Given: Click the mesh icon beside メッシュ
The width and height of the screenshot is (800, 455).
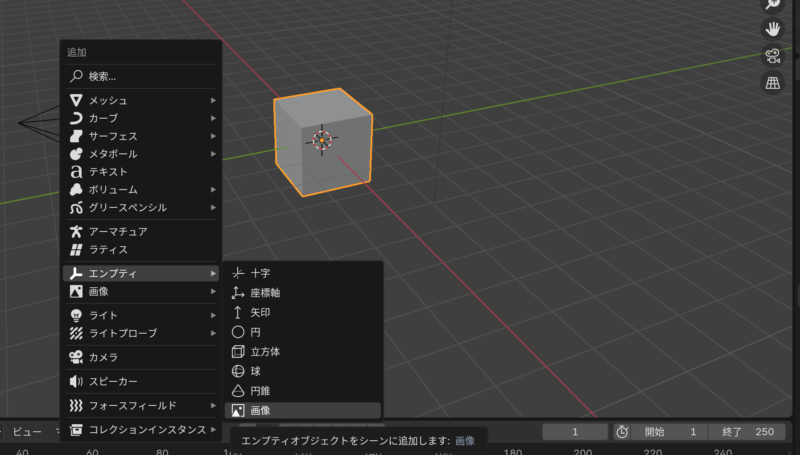Looking at the screenshot, I should point(76,100).
